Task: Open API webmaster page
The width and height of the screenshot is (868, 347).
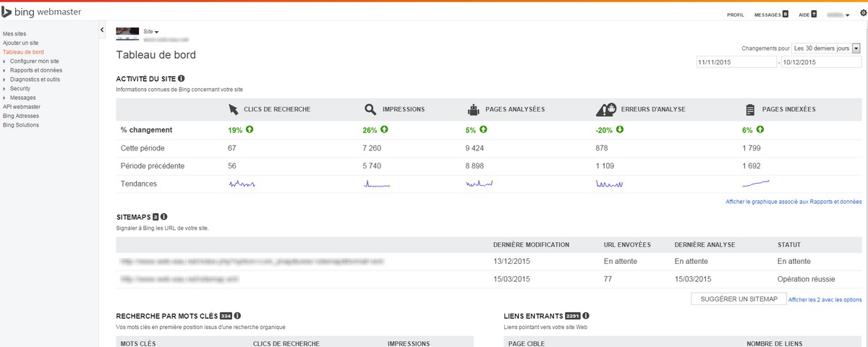Action: click(22, 106)
